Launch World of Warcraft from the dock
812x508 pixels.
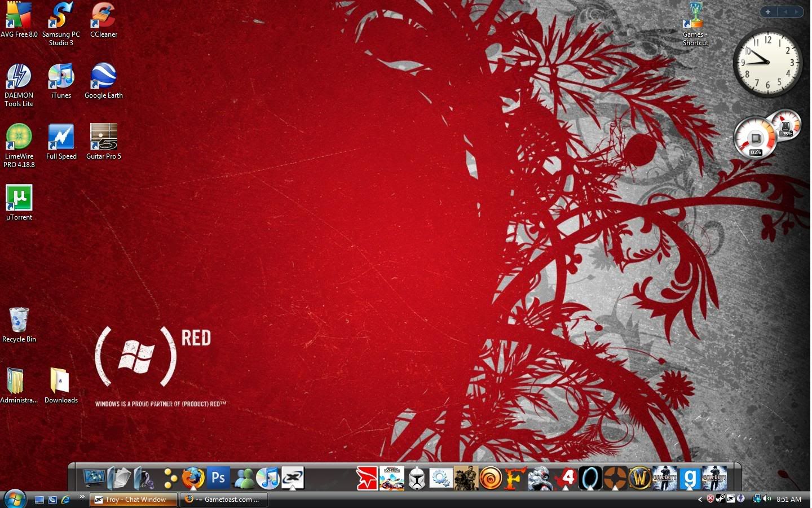pos(639,479)
